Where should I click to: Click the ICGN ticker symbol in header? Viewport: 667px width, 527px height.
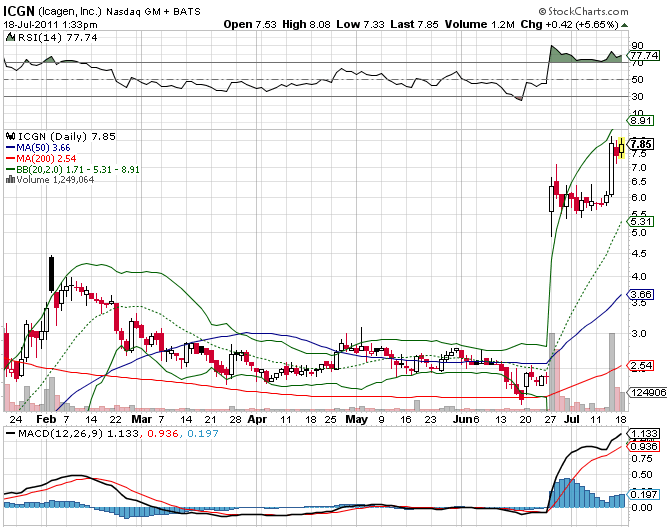click(19, 11)
